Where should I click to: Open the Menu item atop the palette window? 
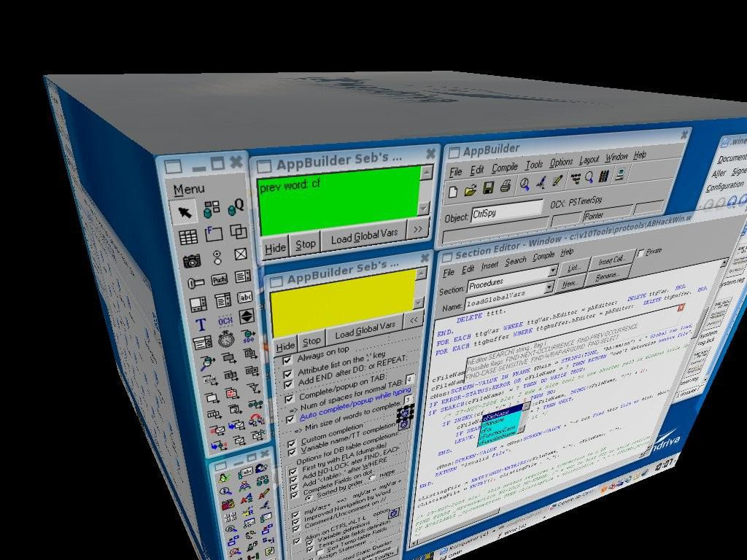pyautogui.click(x=189, y=190)
